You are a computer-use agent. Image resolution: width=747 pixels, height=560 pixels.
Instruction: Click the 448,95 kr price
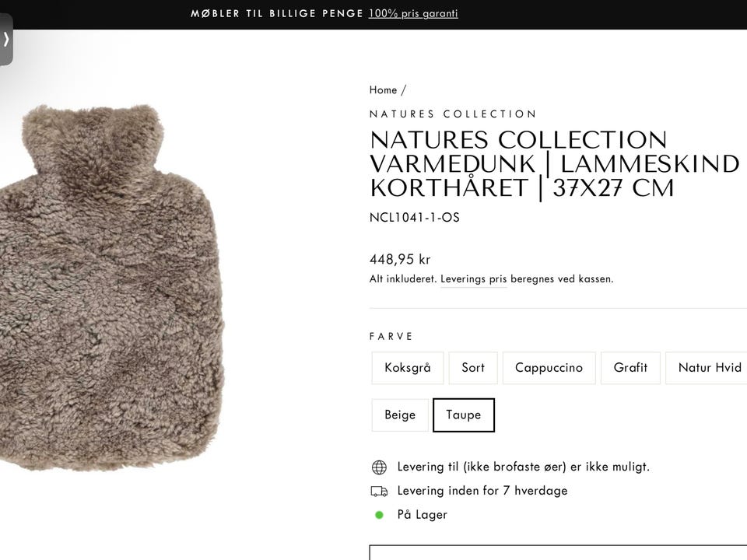click(x=400, y=260)
